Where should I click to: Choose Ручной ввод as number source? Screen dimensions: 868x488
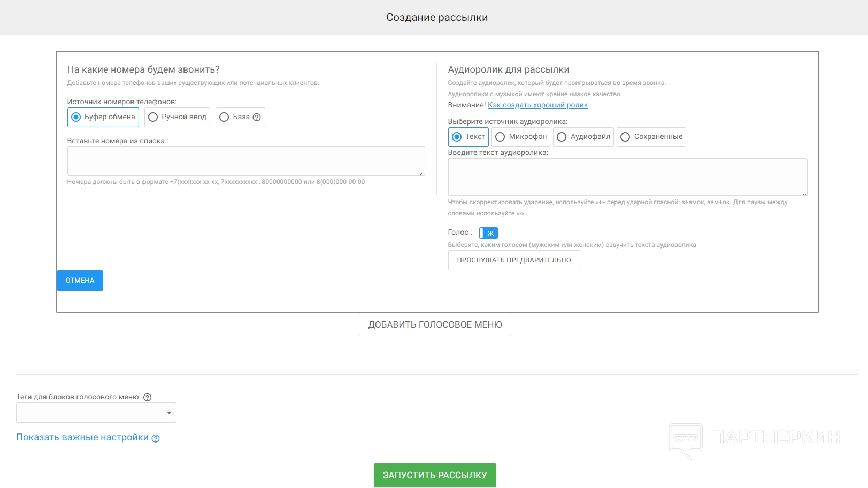pyautogui.click(x=153, y=117)
